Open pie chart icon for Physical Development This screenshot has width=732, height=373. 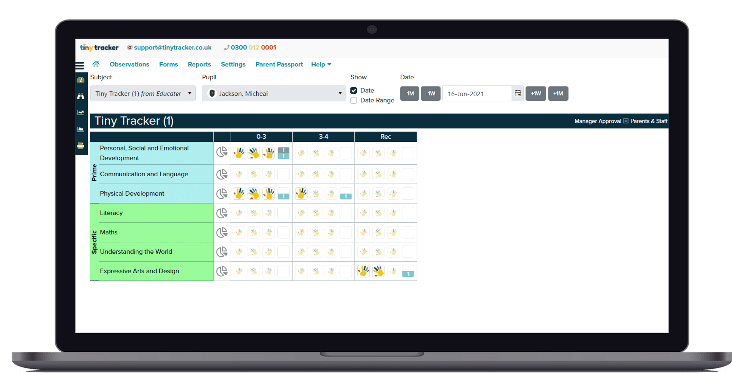click(222, 193)
